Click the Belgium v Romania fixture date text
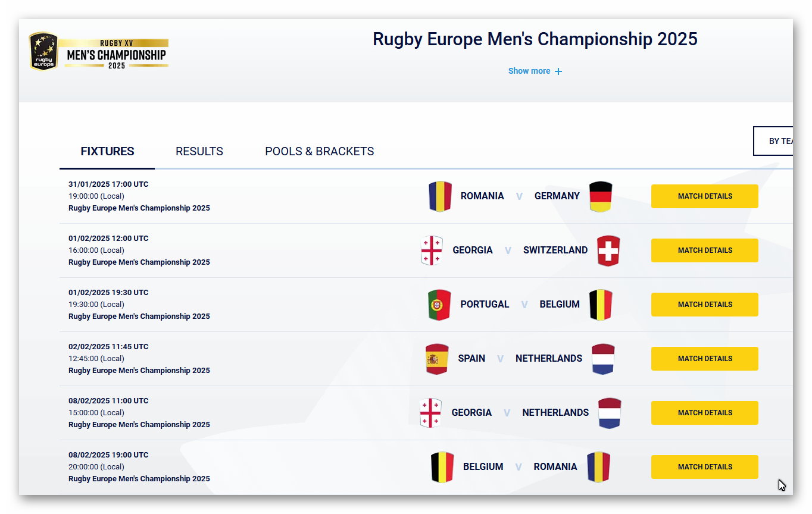 (x=108, y=455)
